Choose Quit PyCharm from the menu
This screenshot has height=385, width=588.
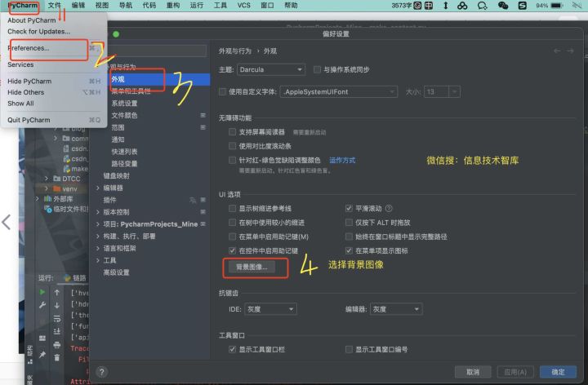(x=29, y=120)
